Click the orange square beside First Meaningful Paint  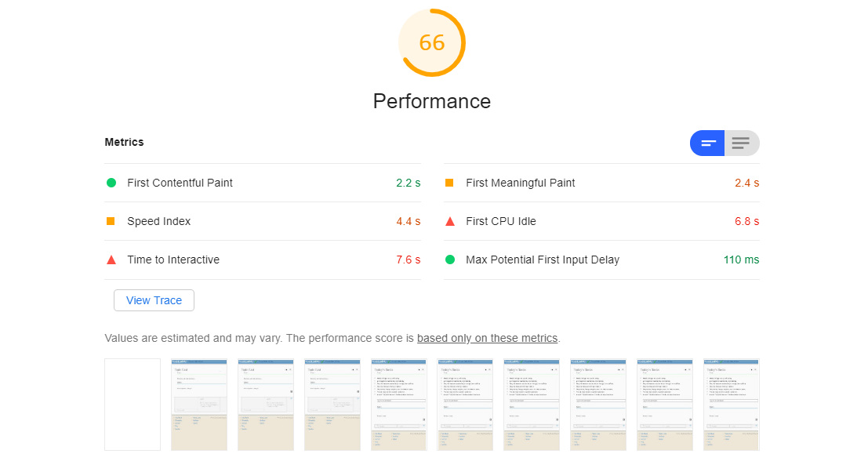pos(449,183)
